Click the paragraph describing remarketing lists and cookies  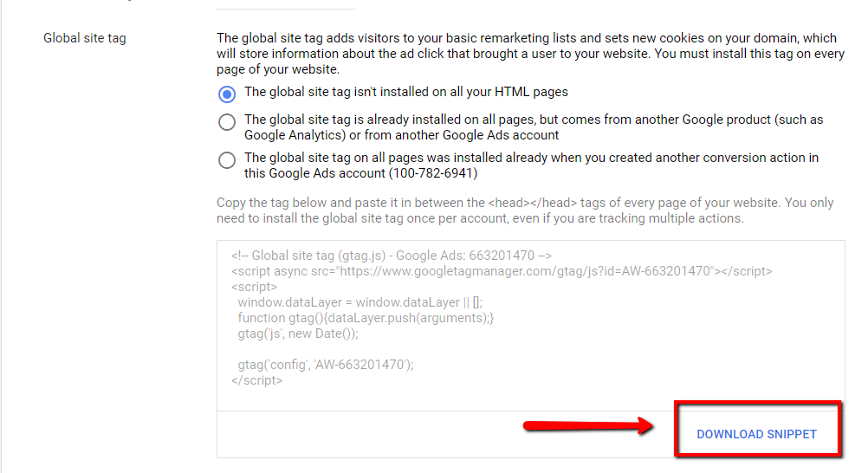[x=530, y=54]
